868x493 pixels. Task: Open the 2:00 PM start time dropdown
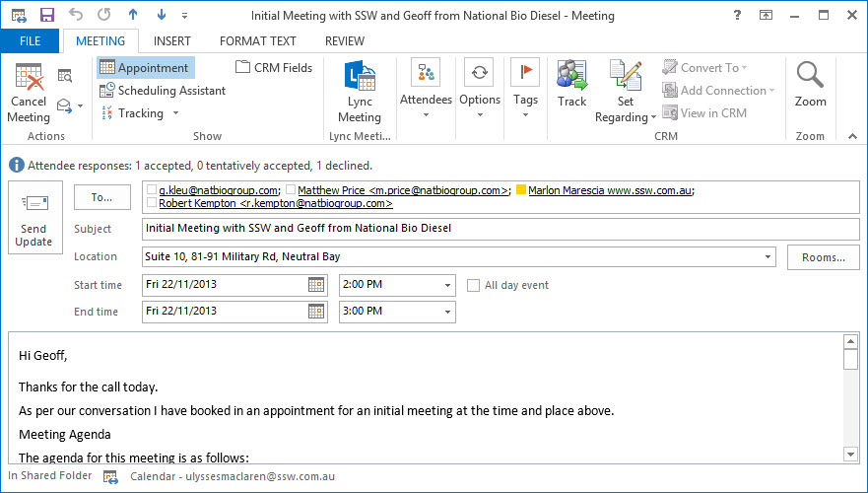pyautogui.click(x=448, y=285)
